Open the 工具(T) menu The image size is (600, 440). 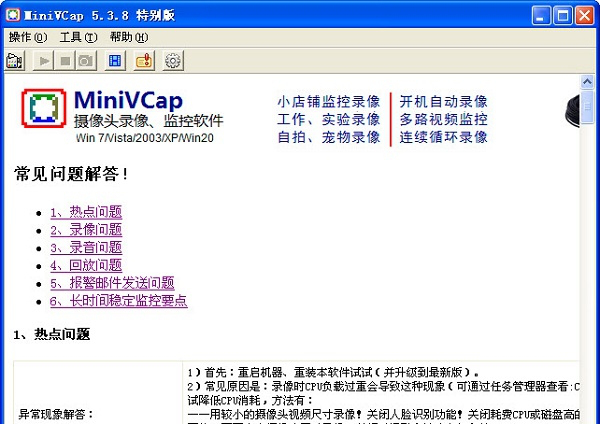click(78, 37)
